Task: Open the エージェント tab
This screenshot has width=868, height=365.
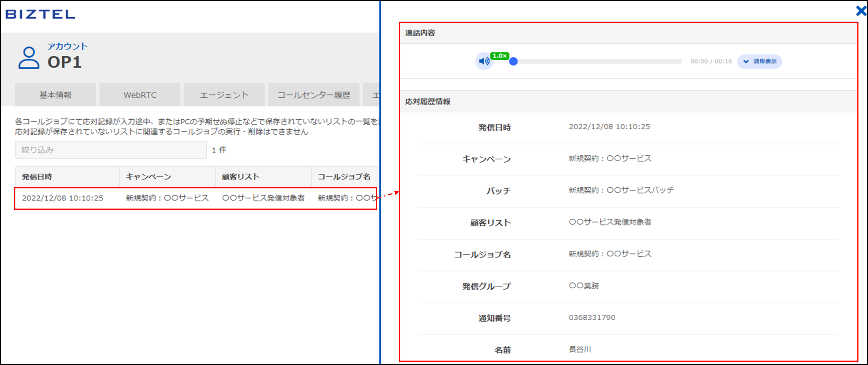Action: pos(224,95)
